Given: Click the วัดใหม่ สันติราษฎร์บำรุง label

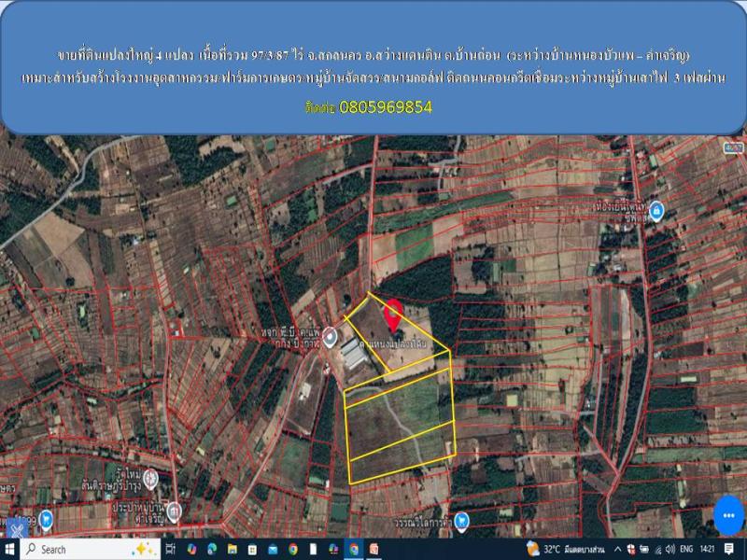Looking at the screenshot, I should 112,479.
